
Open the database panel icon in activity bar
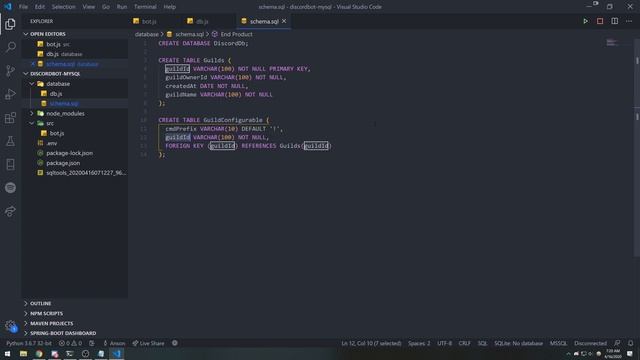coord(10,164)
